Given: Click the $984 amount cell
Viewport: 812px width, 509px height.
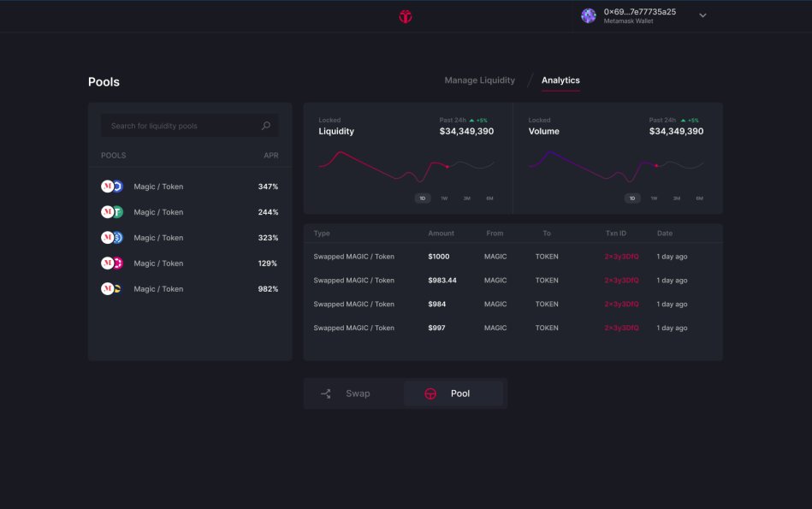Looking at the screenshot, I should (x=436, y=305).
